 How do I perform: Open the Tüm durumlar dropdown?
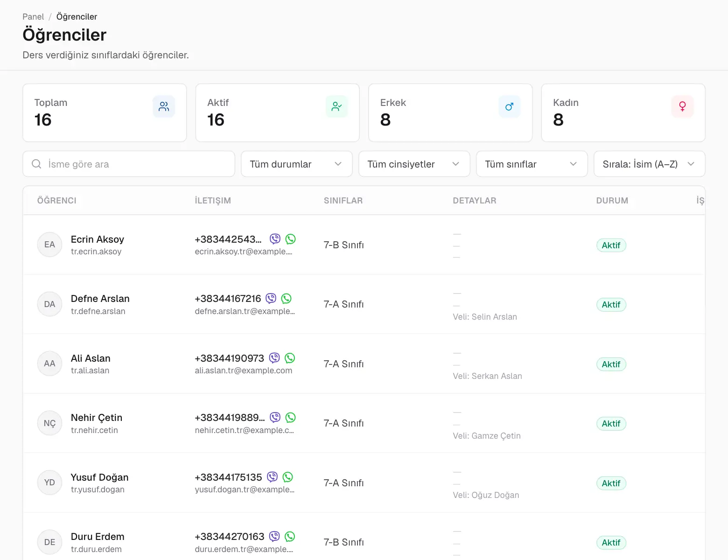[297, 164]
